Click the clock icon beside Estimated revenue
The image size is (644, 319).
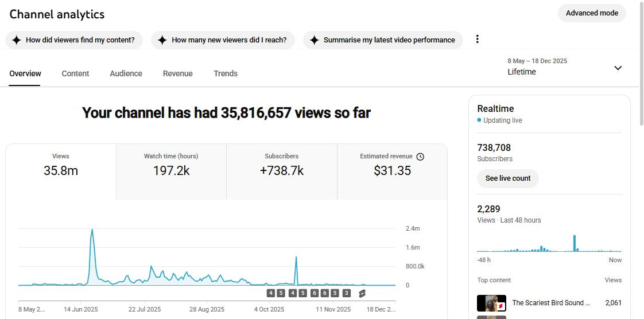click(420, 157)
